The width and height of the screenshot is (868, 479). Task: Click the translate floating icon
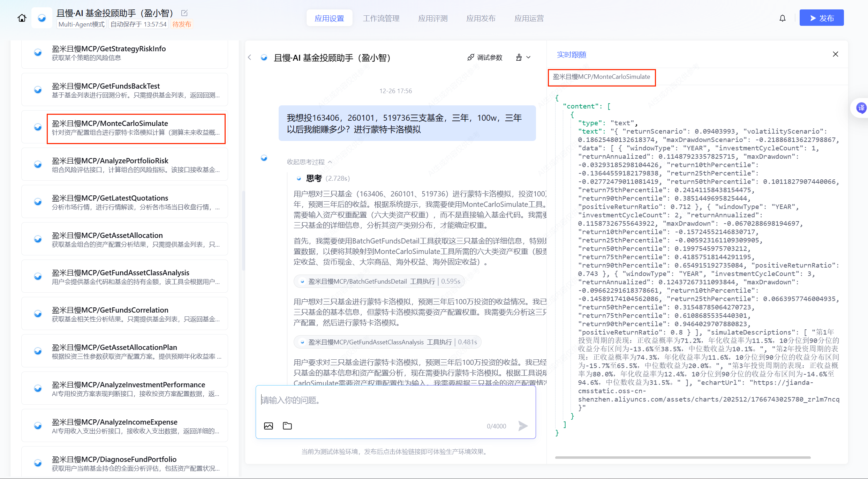861,108
